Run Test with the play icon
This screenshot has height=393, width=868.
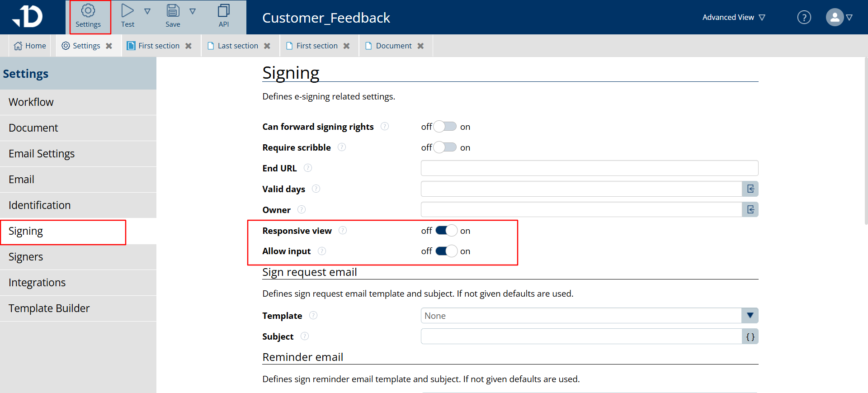127,11
